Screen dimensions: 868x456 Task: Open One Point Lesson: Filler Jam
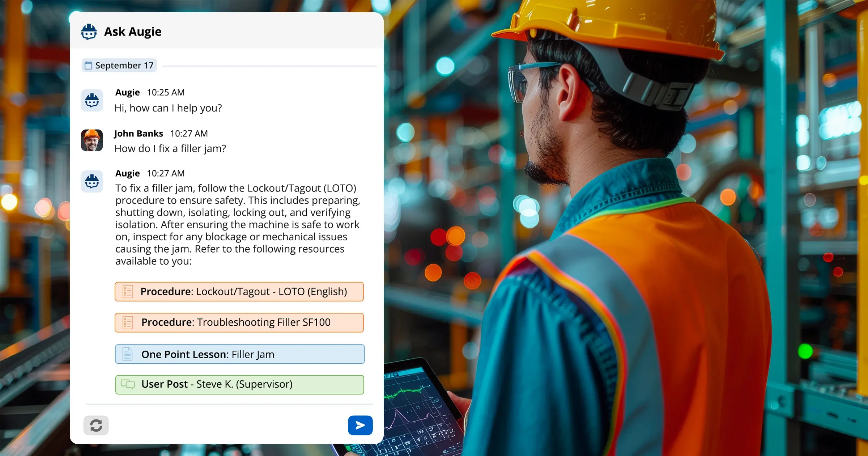pos(240,354)
